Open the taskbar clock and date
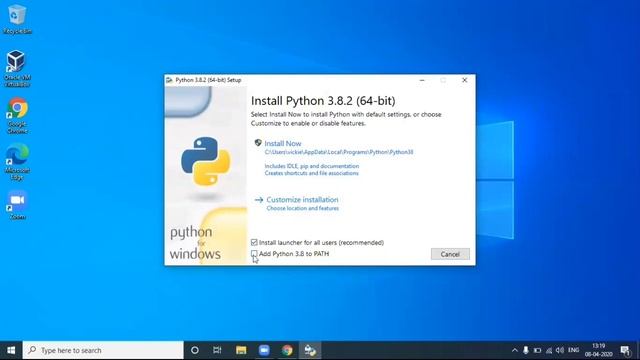 598,350
